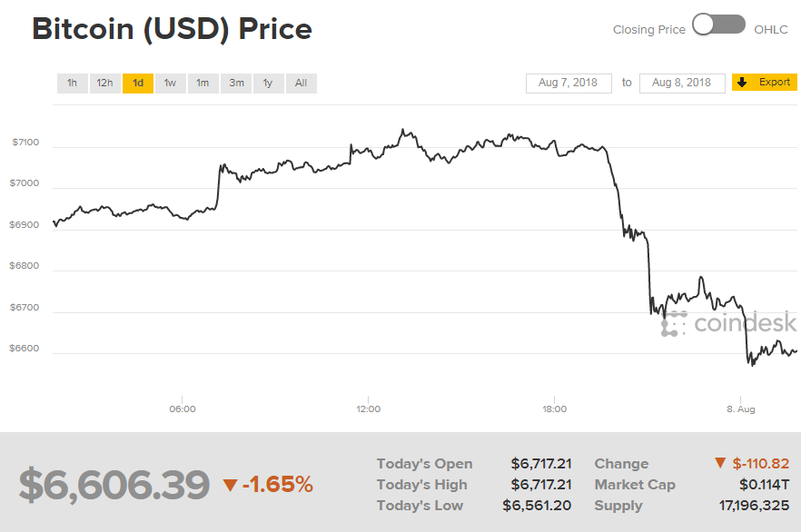Screen dimensions: 801x532
Task: Select the 1d time range
Action: coord(138,84)
